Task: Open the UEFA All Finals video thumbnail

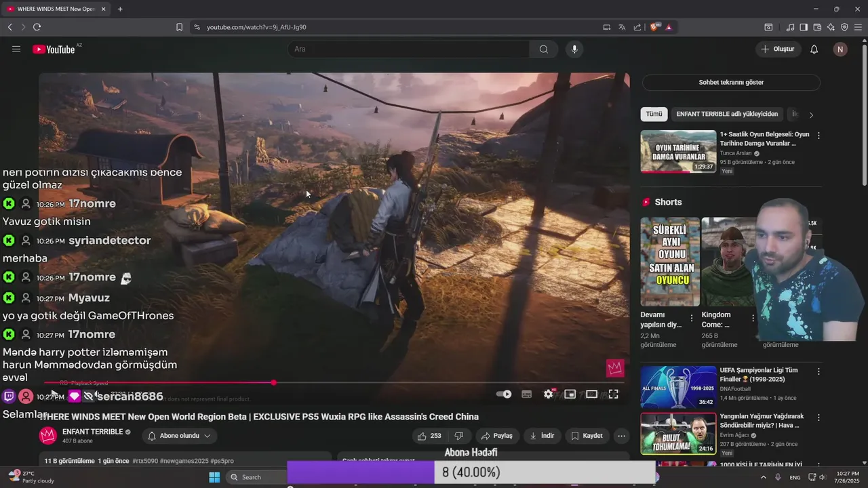Action: point(678,387)
